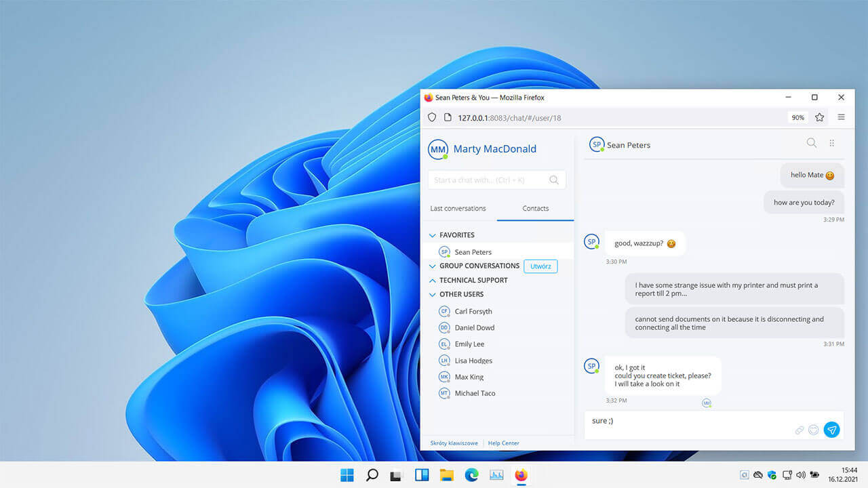Collapse the OTHER USERS section

click(x=432, y=294)
